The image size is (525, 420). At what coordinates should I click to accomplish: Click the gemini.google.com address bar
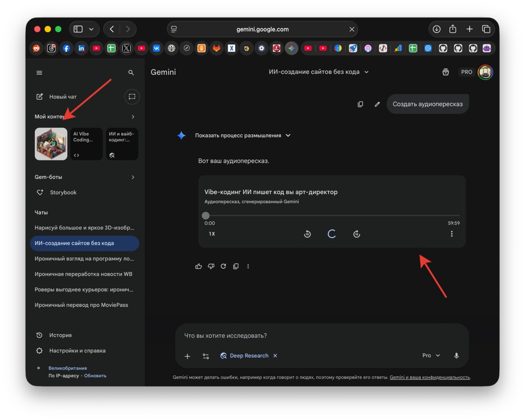(262, 29)
